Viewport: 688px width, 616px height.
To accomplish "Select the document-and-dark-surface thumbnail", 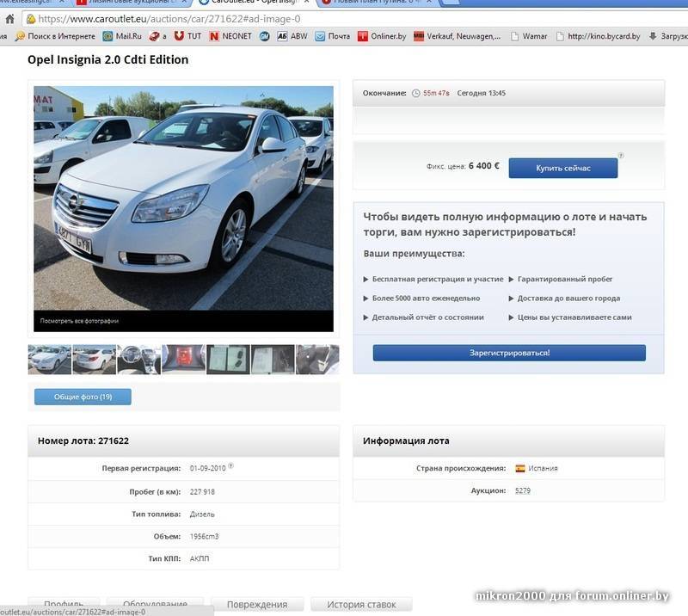I will click(x=273, y=360).
